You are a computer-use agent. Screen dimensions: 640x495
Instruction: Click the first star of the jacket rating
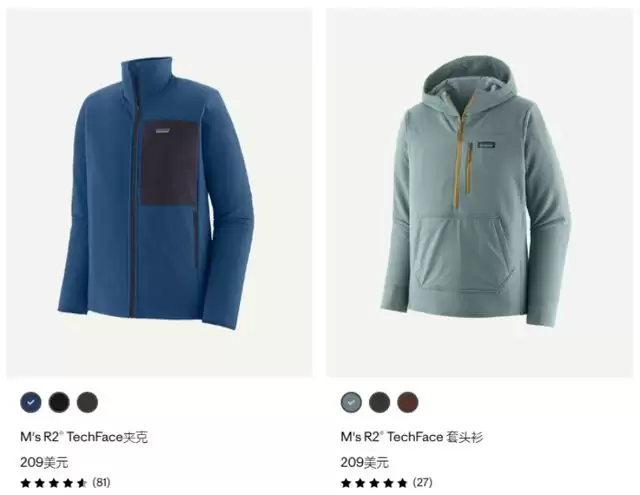click(25, 483)
